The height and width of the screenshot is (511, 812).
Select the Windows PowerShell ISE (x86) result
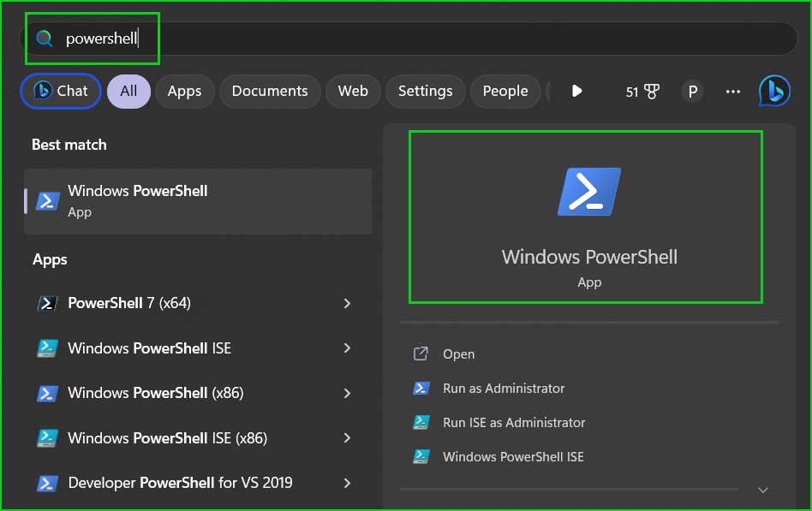pyautogui.click(x=168, y=438)
